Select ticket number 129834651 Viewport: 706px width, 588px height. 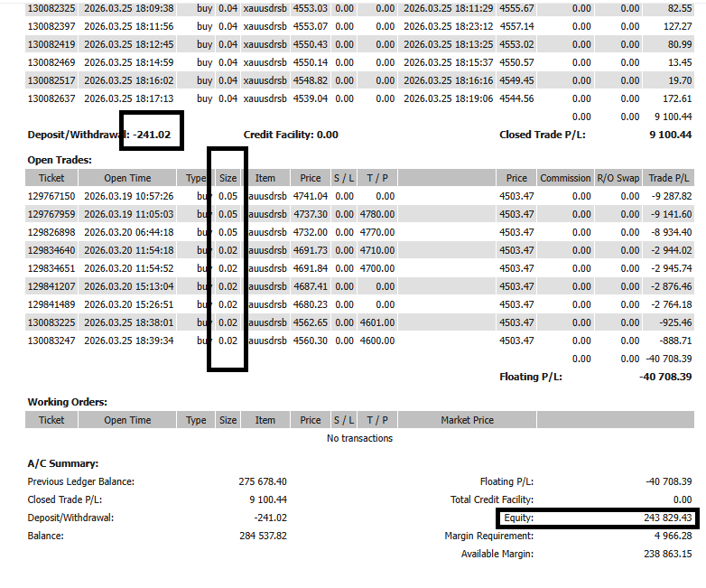click(x=51, y=268)
